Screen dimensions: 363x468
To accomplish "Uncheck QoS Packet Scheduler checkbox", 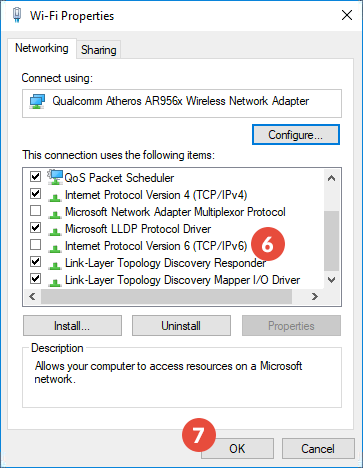I will [x=35, y=176].
